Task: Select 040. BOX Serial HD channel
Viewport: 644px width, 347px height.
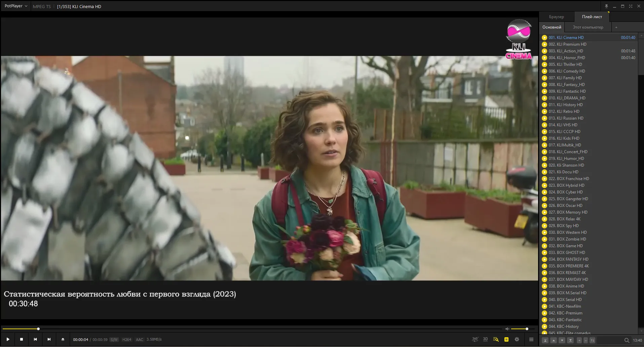Action: 589,300
